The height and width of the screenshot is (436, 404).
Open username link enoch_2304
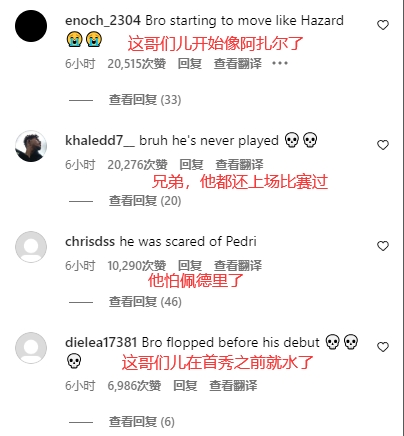click(103, 21)
